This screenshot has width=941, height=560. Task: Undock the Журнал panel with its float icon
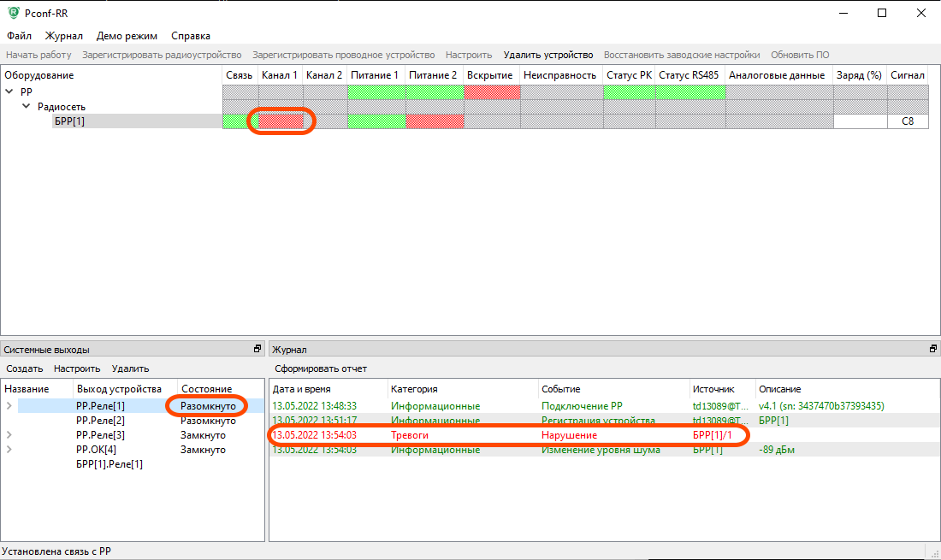click(x=933, y=349)
